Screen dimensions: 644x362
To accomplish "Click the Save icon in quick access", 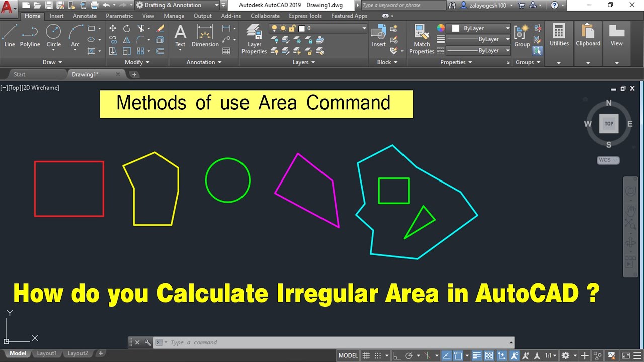I will [x=48, y=5].
